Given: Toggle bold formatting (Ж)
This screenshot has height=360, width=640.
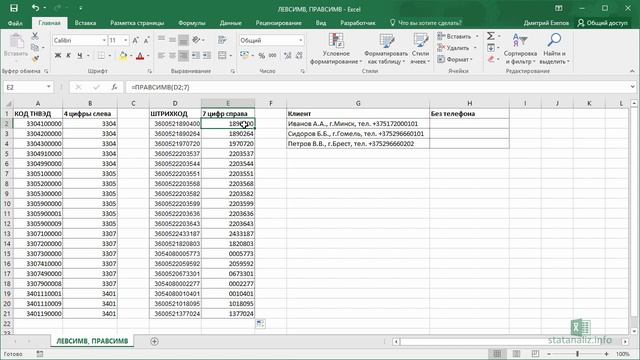Looking at the screenshot, I should pyautogui.click(x=58, y=56).
